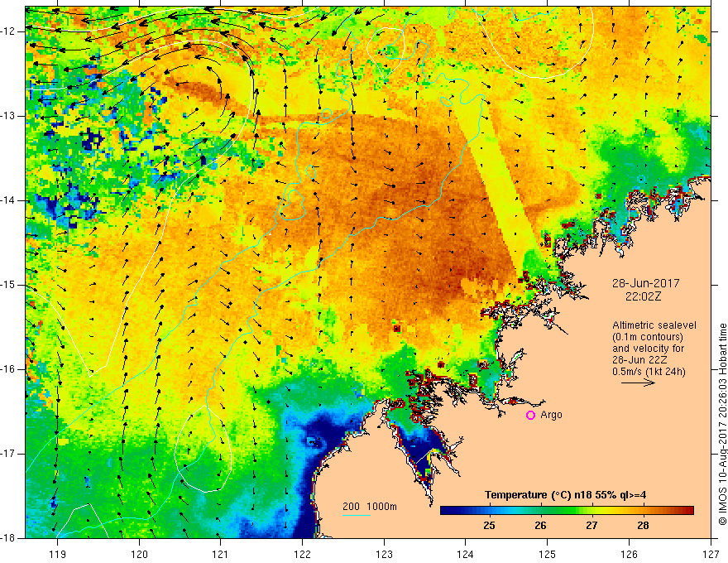Click the 0.5m/s (1kt 24h) text
This screenshot has width=728, height=563.
(649, 372)
